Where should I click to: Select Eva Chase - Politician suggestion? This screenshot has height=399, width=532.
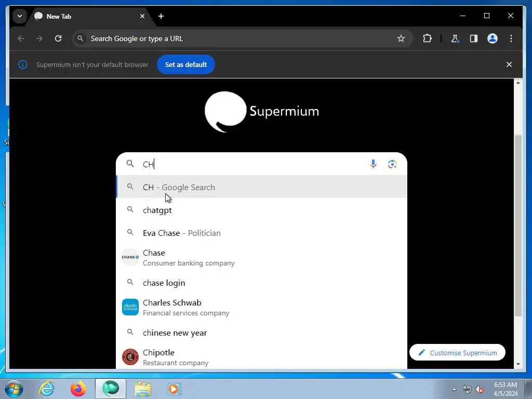262,233
